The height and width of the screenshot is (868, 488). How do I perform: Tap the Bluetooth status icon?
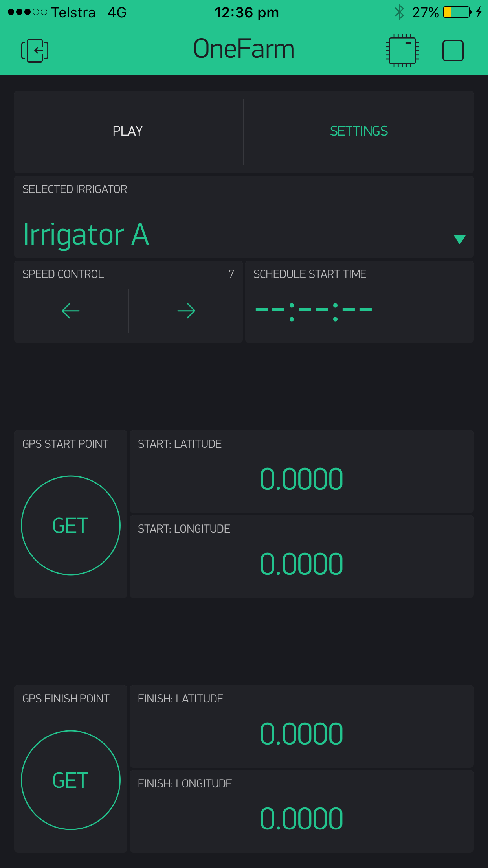(x=399, y=12)
